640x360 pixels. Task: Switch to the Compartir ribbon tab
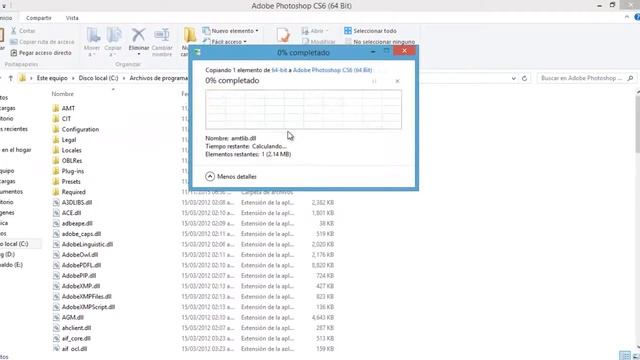pos(38,18)
